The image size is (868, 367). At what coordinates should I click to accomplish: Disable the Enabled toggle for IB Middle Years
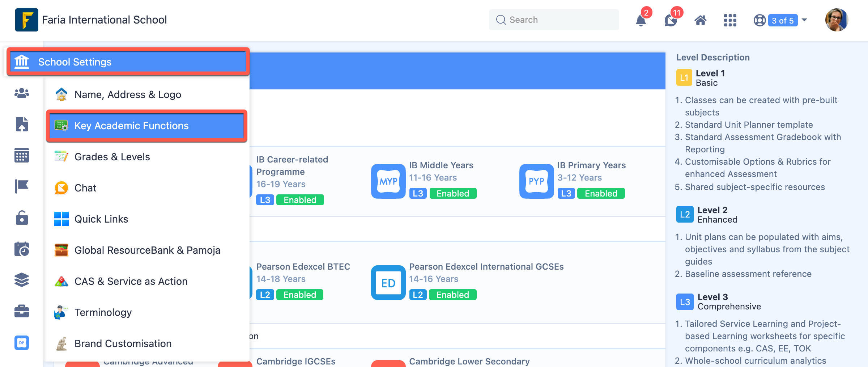tap(453, 193)
